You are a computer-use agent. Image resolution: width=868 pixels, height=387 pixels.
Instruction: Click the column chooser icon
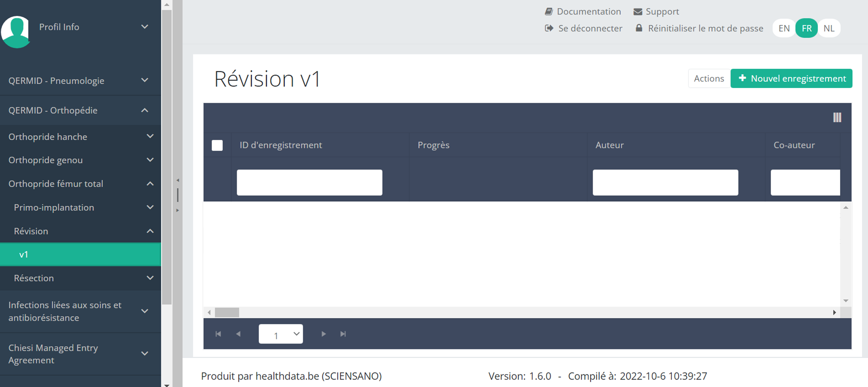837,118
